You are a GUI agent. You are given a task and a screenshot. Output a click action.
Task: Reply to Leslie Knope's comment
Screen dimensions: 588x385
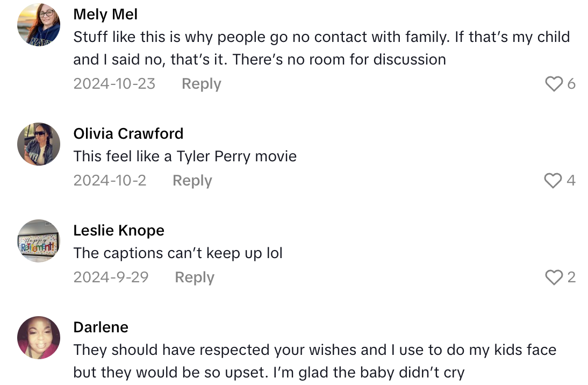coord(195,277)
